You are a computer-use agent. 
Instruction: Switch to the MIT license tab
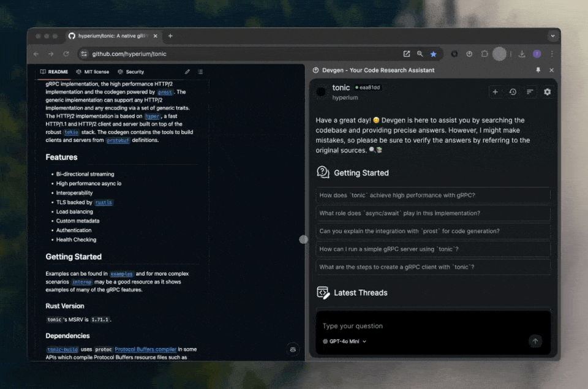[x=92, y=72]
